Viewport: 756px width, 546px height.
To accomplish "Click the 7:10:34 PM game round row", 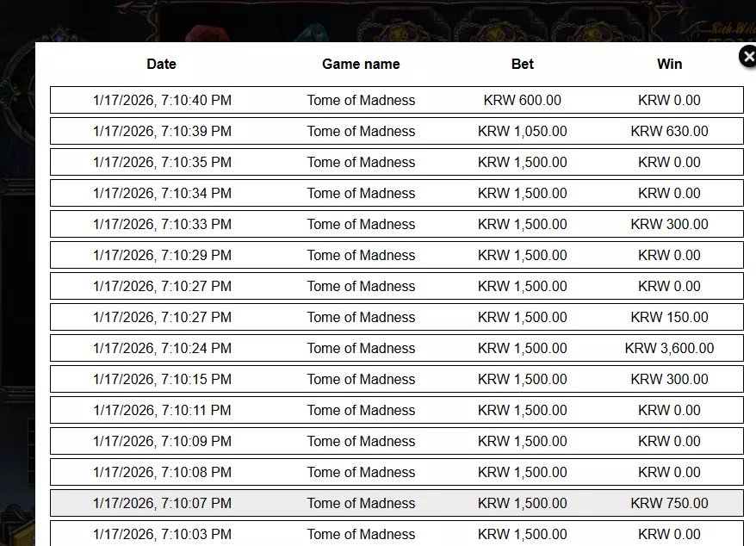I will 397,193.
